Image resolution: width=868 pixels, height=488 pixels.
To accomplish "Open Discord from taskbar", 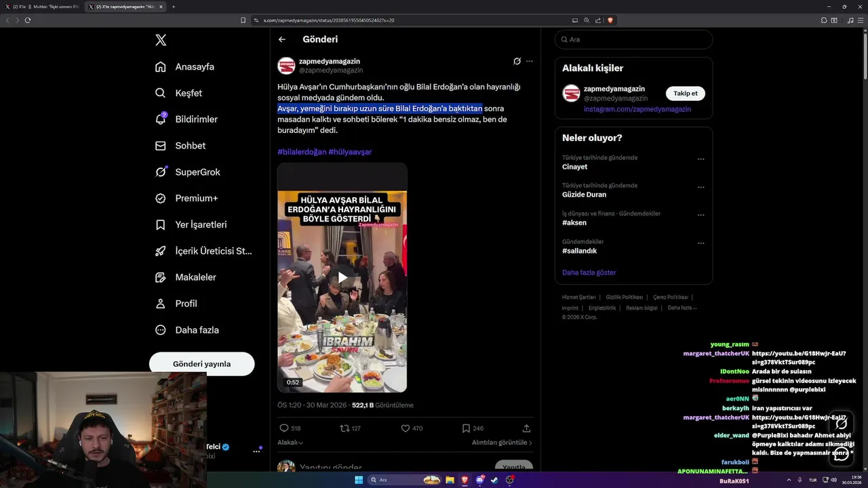I will pyautogui.click(x=480, y=480).
